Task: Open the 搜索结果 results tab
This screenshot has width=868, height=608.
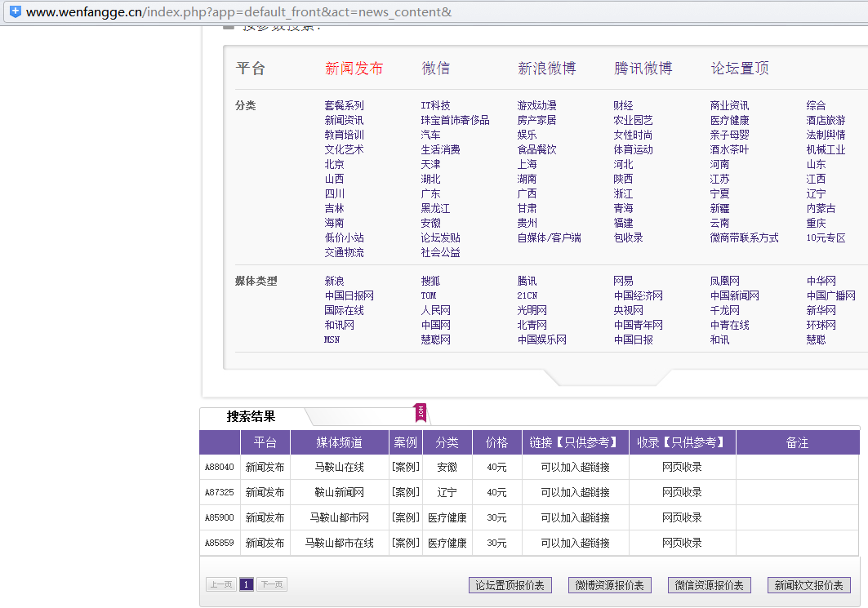Action: click(x=251, y=416)
